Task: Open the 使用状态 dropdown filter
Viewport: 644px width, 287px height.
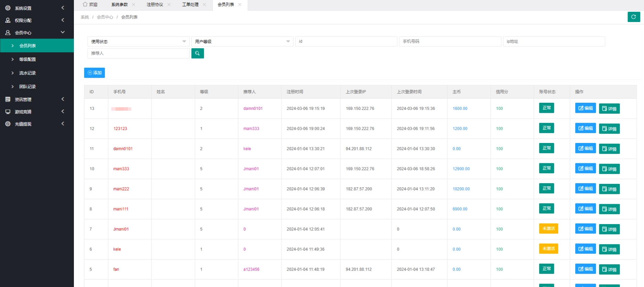Action: (x=138, y=42)
